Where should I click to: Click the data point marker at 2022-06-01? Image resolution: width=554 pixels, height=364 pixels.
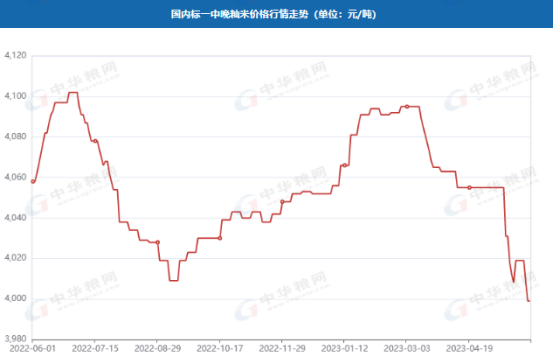click(33, 182)
